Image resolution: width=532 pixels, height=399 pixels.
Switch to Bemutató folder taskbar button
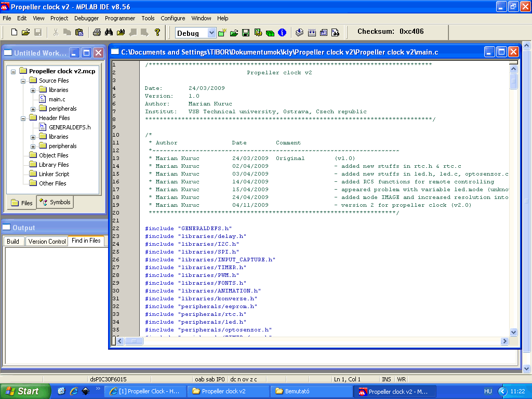pyautogui.click(x=312, y=391)
